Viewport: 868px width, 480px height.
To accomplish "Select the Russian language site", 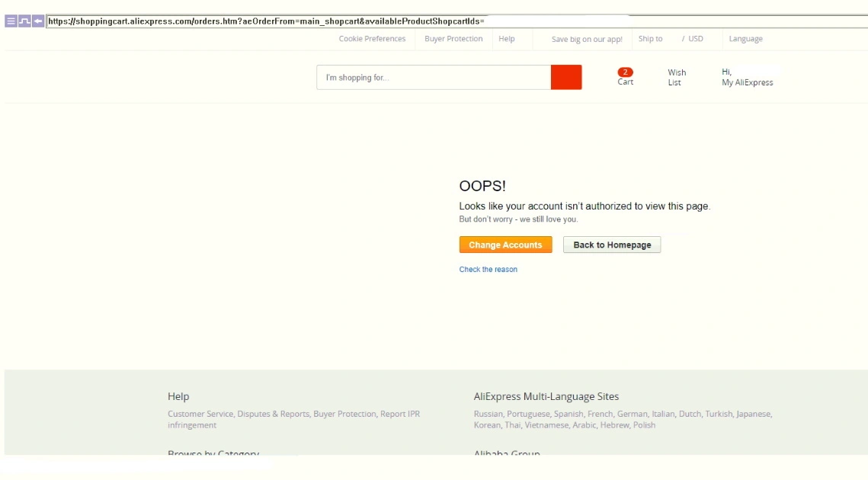I will click(488, 414).
